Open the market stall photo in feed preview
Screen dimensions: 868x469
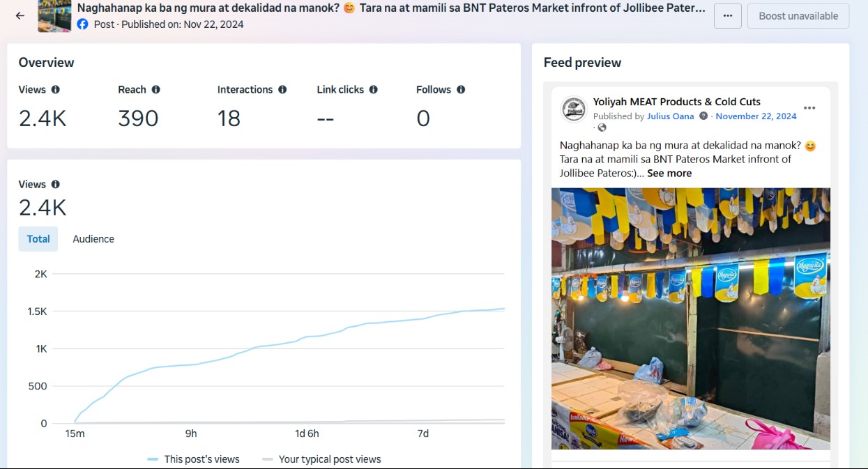[691, 318]
